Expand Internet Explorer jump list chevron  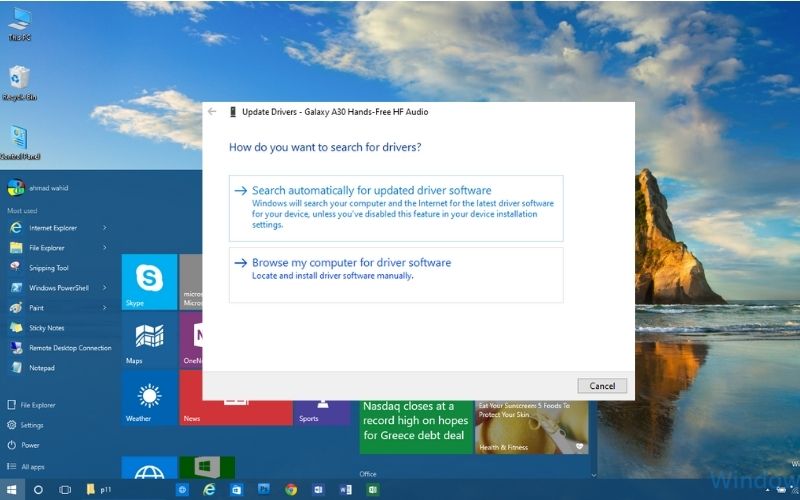105,228
